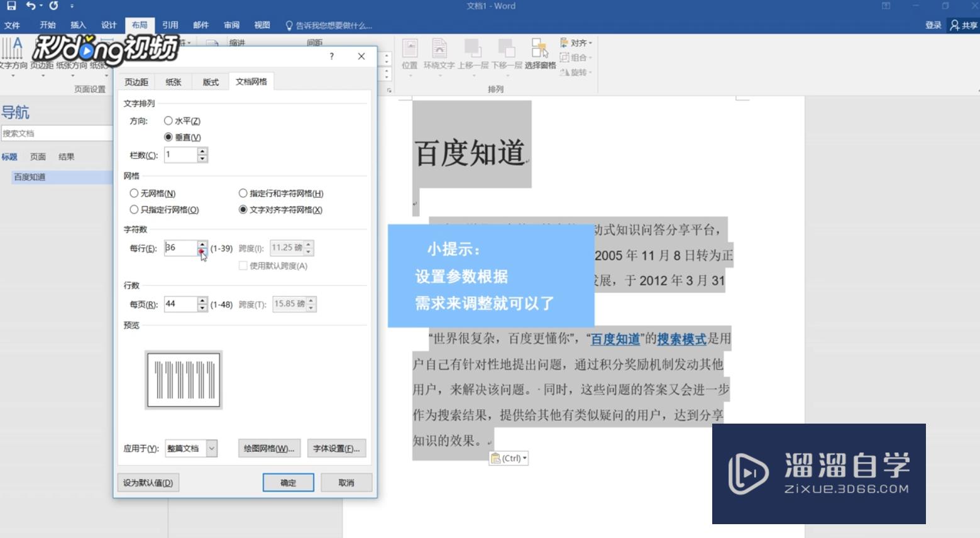Select Specify line and character grid (指定行和字符网格)
Screen dimensions: 980x538
[243, 194]
